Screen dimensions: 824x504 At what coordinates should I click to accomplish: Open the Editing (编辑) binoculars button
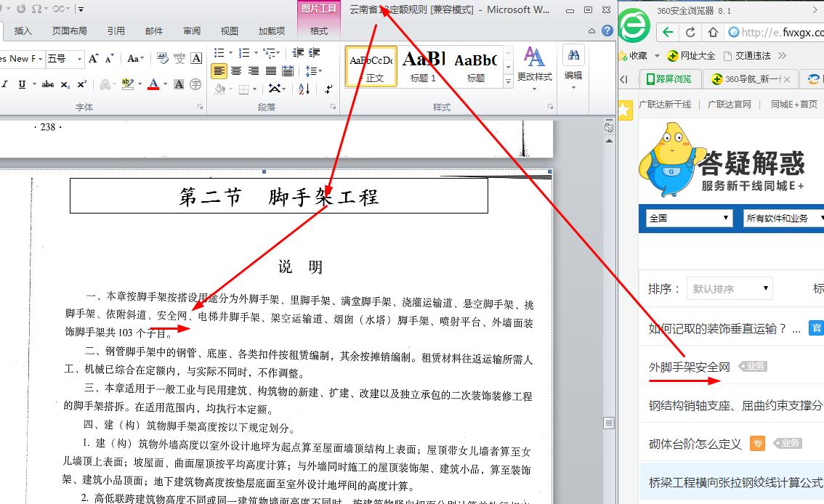click(573, 68)
